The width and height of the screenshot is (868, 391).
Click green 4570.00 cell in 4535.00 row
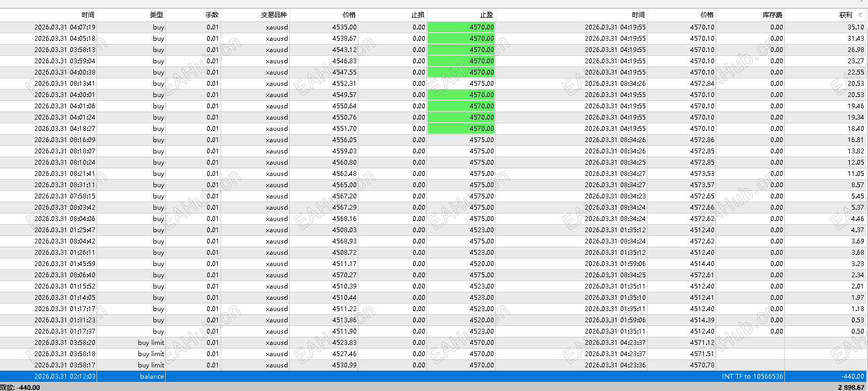point(461,27)
